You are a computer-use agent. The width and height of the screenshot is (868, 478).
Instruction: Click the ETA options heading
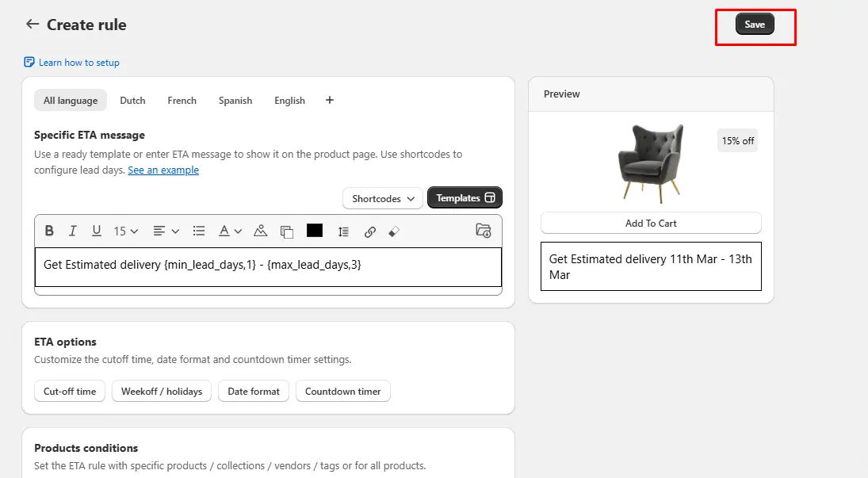65,342
